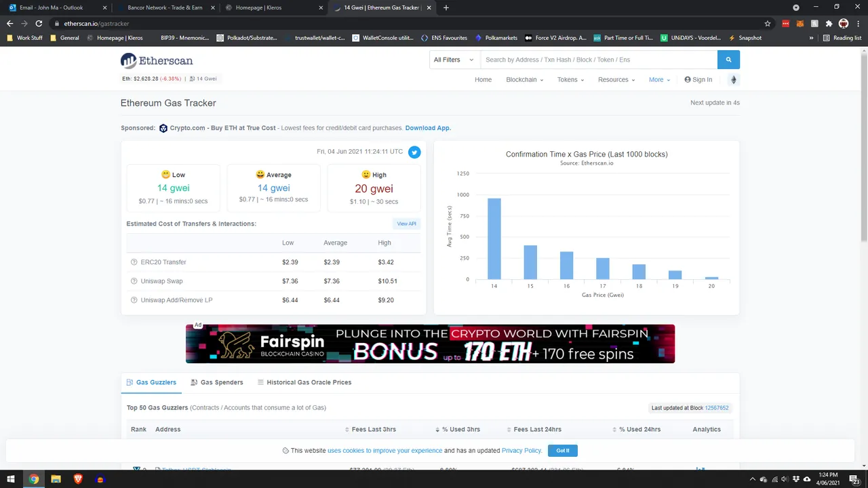Sort the table by Fees Last 24hrs
Screen dimensions: 868x488
click(534, 429)
